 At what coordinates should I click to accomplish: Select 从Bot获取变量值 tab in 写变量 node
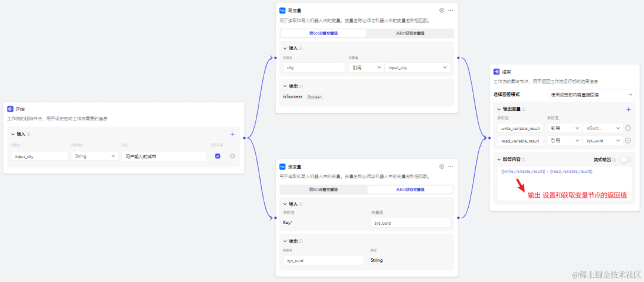point(410,33)
